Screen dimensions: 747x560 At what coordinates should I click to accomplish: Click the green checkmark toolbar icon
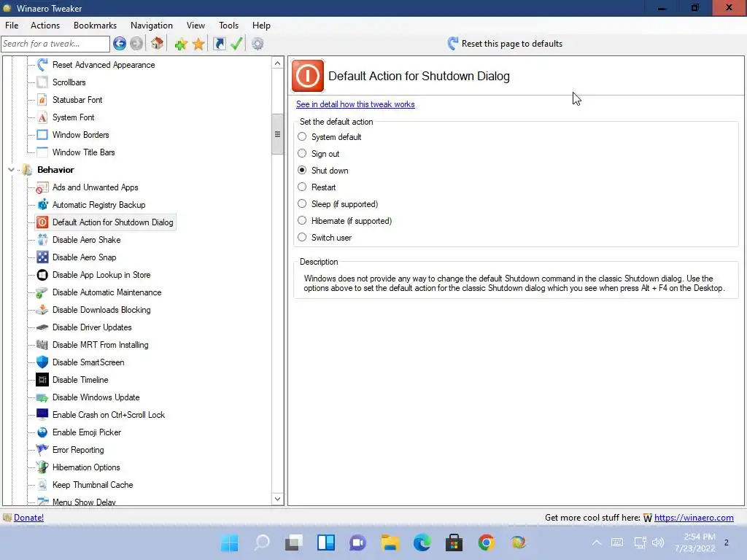[x=236, y=44]
